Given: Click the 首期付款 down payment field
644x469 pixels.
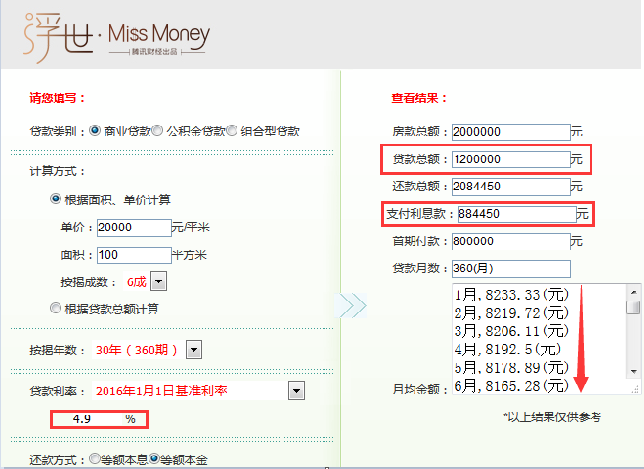Looking at the screenshot, I should click(510, 241).
